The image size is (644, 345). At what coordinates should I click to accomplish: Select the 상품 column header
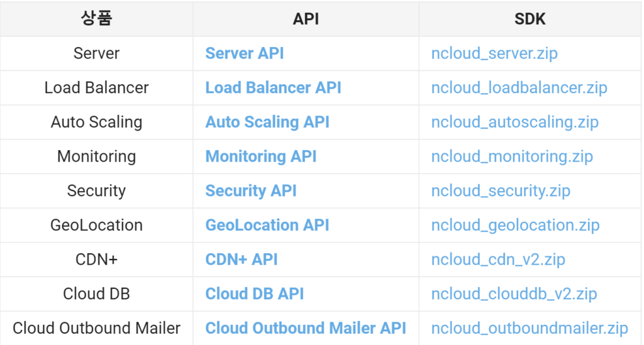point(96,19)
